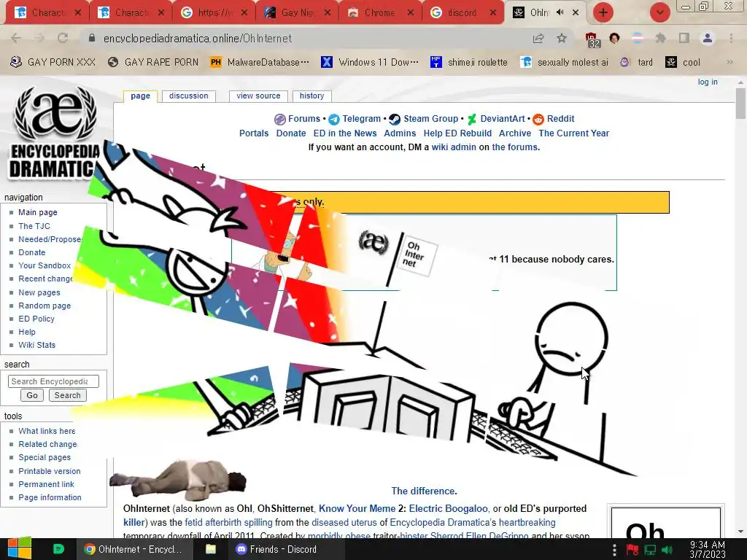
Task: Go back using the browser back arrow
Action: [16, 38]
